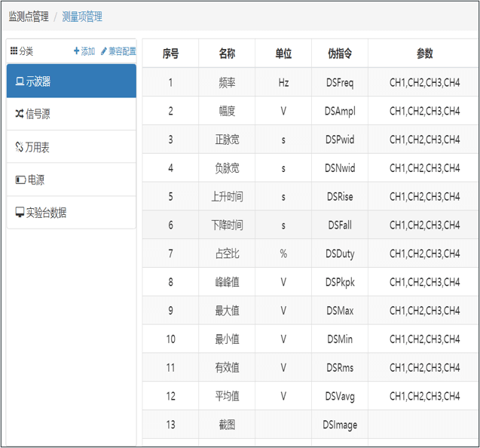Click the pencil icon for 兼容配置

(104, 51)
